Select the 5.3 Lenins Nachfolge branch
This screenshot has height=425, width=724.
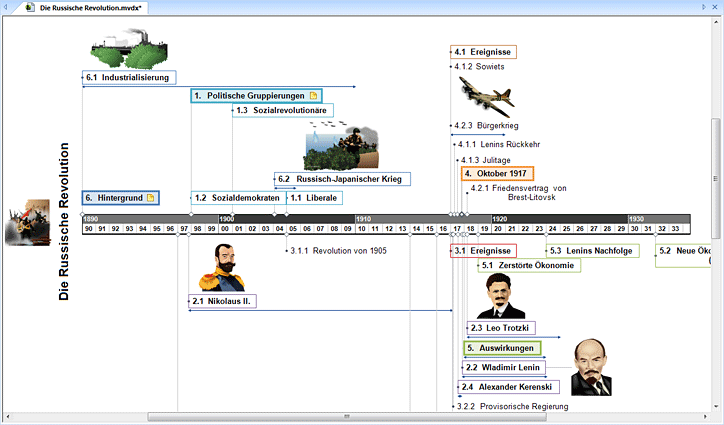click(593, 251)
